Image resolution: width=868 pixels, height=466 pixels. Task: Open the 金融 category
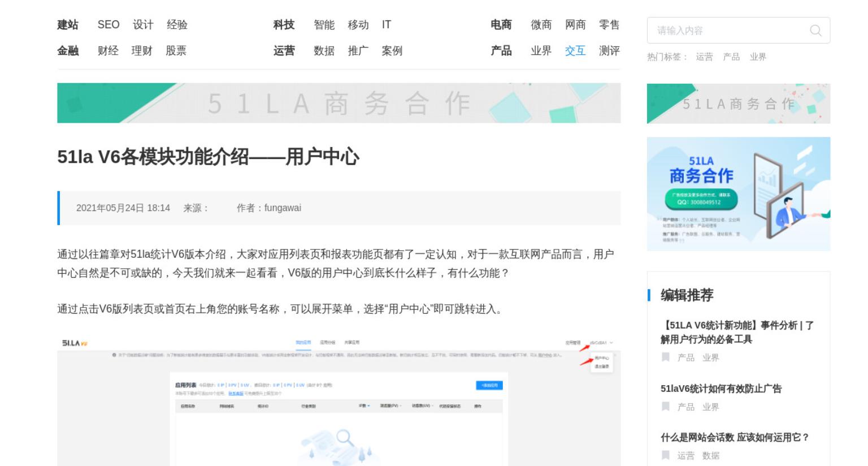(x=68, y=51)
